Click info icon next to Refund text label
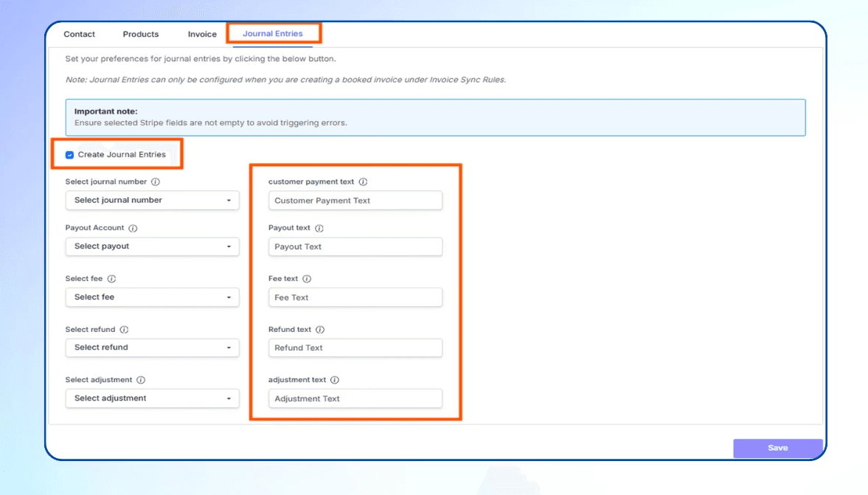868x495 pixels. point(320,330)
